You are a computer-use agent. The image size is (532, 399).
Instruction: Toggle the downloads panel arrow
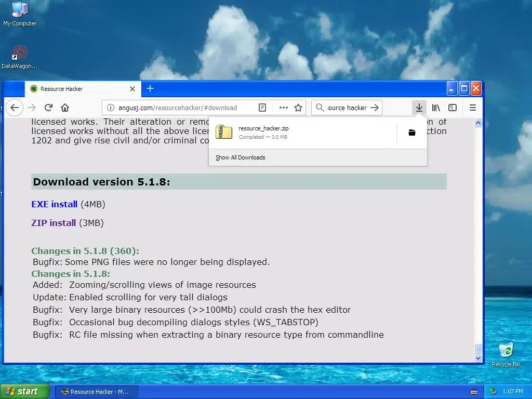point(419,108)
